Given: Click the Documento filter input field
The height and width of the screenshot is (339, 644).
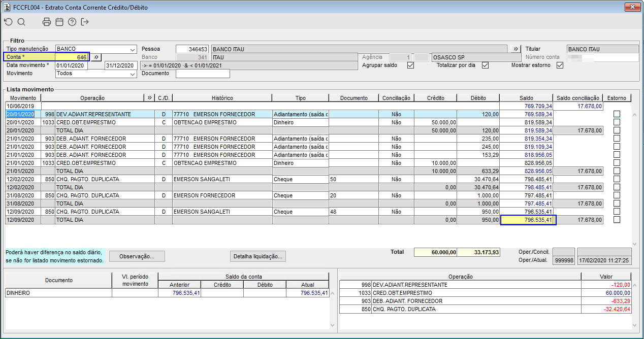Looking at the screenshot, I should click(203, 74).
